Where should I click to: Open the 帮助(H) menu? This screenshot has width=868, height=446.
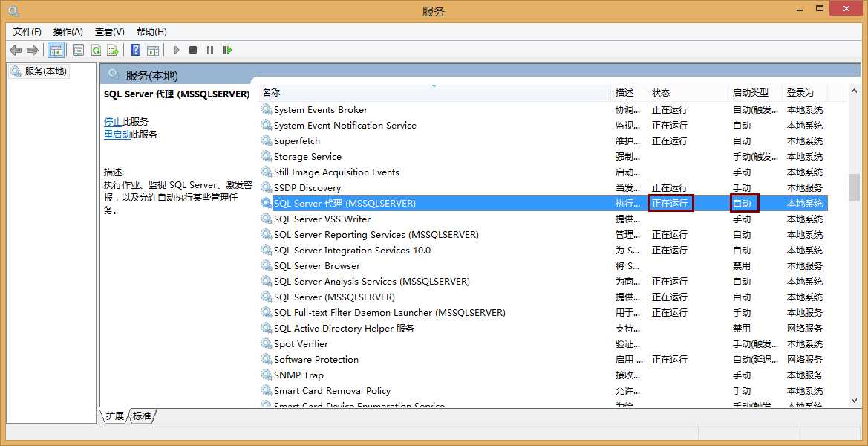click(x=151, y=31)
